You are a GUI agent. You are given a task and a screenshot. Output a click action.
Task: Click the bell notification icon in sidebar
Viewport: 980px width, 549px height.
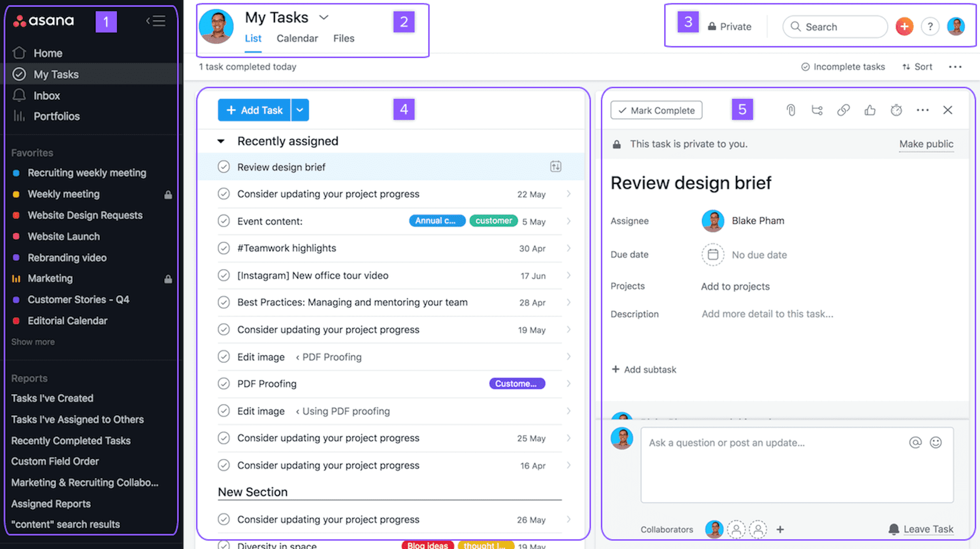[19, 94]
